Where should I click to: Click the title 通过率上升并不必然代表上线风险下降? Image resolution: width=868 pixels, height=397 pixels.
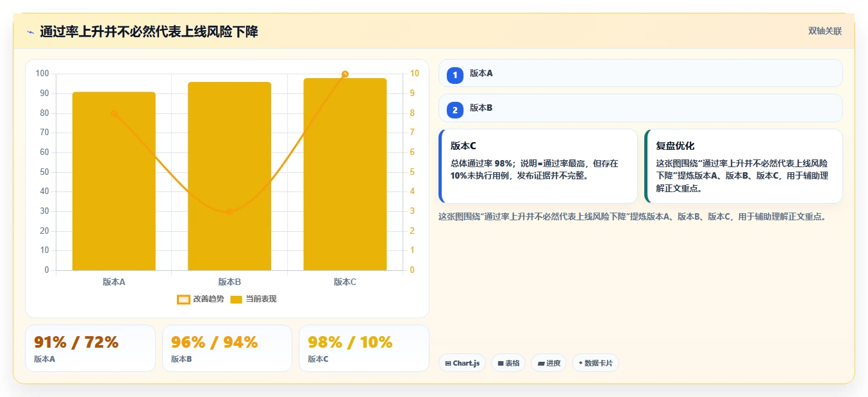tap(149, 31)
